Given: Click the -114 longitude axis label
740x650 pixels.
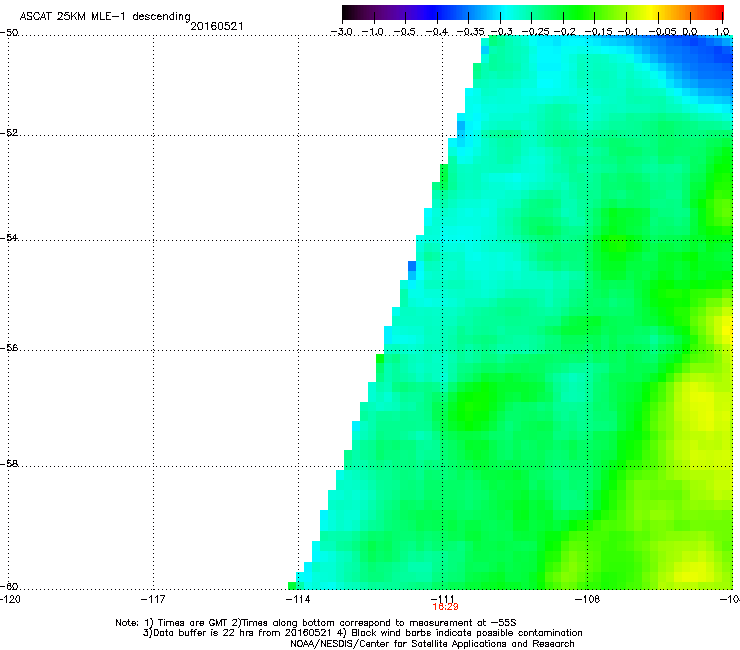Looking at the screenshot, I should tap(298, 599).
